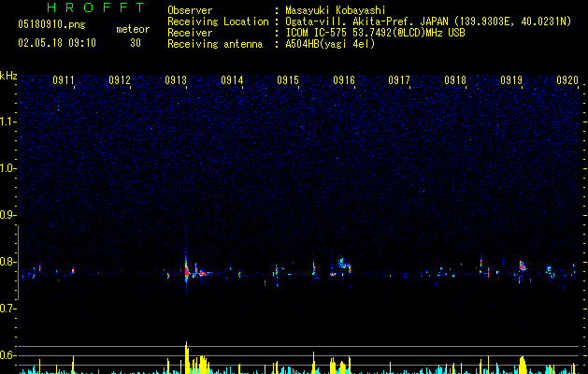Select the filename 05180910.png
Image resolution: width=588 pixels, height=374 pixels.
point(51,24)
